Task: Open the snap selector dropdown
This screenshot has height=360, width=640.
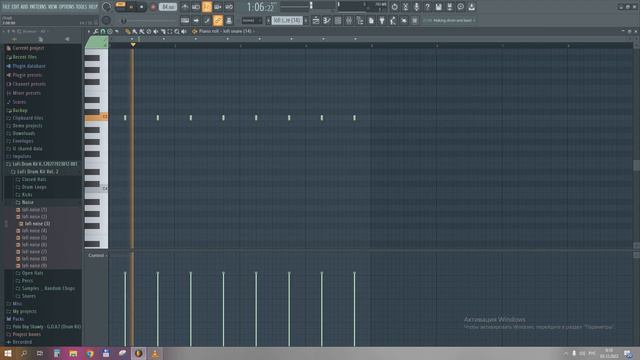Action: click(x=252, y=20)
